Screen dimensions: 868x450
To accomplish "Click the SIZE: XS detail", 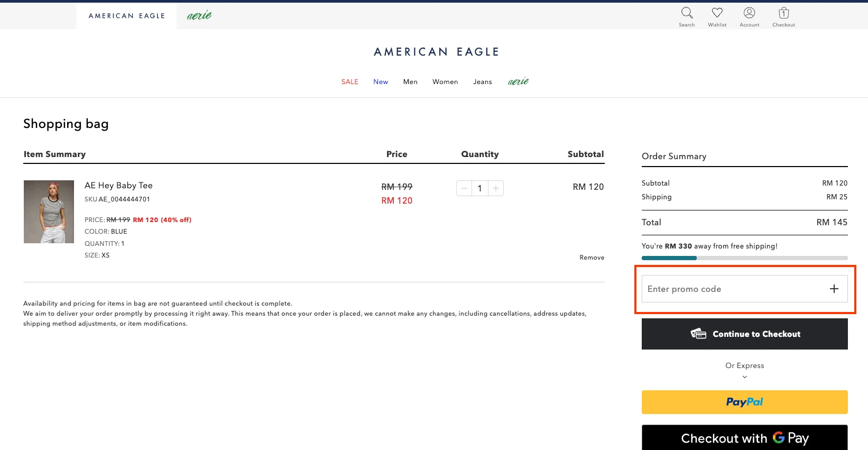I will pos(97,255).
